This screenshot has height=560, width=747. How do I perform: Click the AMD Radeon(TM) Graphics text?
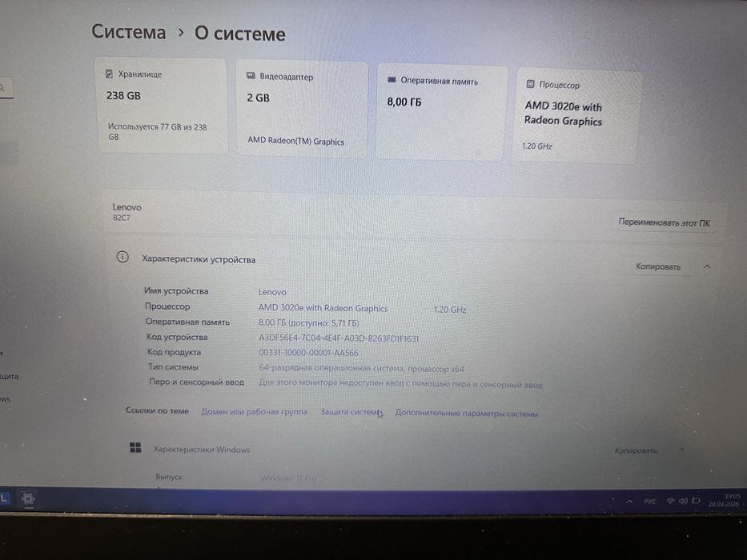click(x=296, y=141)
